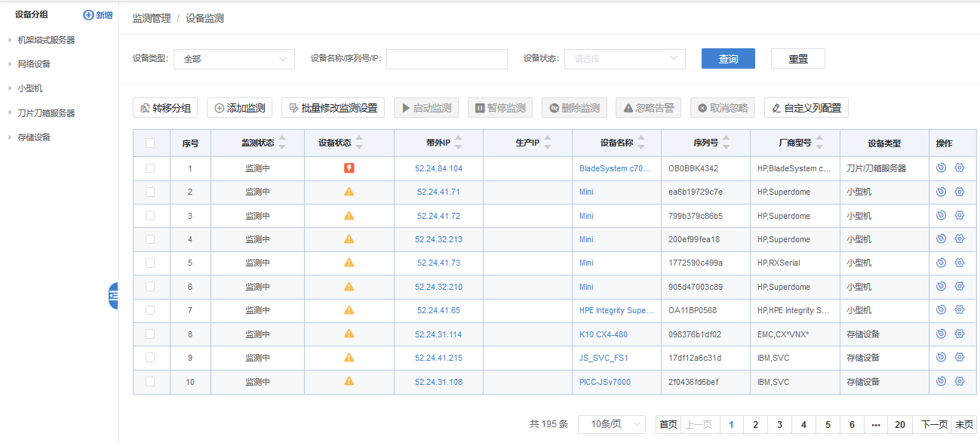980x443 pixels.
Task: Go to page 20
Action: click(900, 425)
